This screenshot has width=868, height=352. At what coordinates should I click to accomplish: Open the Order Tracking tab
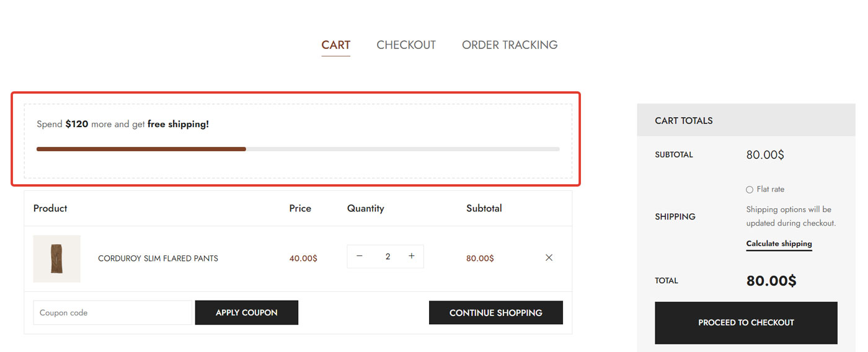(x=510, y=45)
